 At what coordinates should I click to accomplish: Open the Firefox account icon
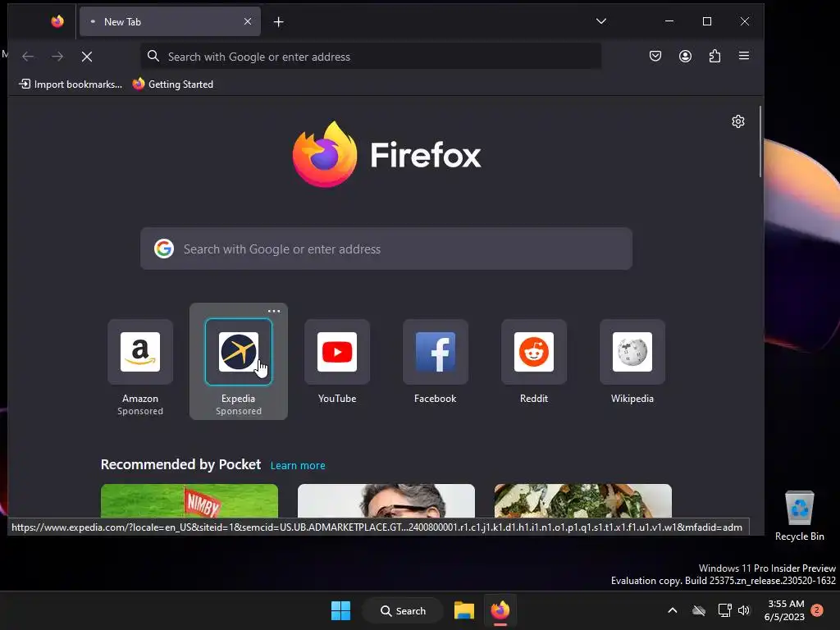pyautogui.click(x=685, y=56)
